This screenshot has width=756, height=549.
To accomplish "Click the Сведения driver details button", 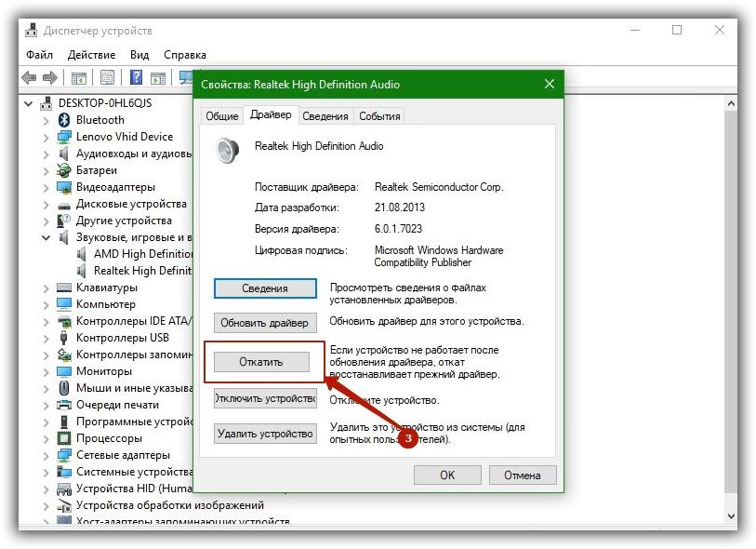I will click(265, 288).
